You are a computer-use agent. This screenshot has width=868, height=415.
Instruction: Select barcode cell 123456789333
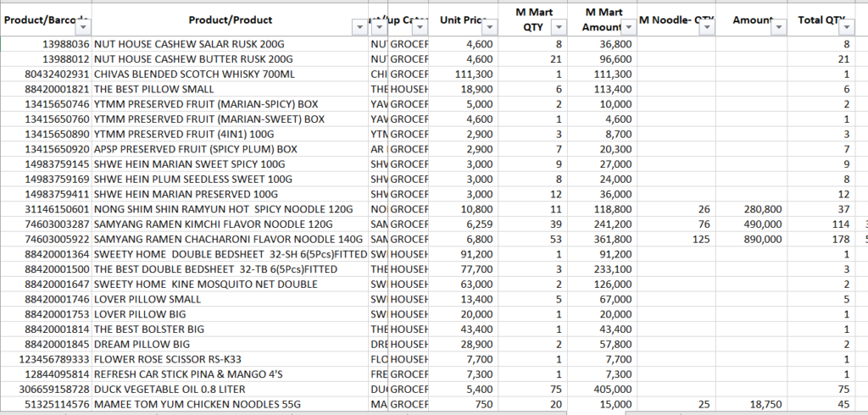click(46, 359)
